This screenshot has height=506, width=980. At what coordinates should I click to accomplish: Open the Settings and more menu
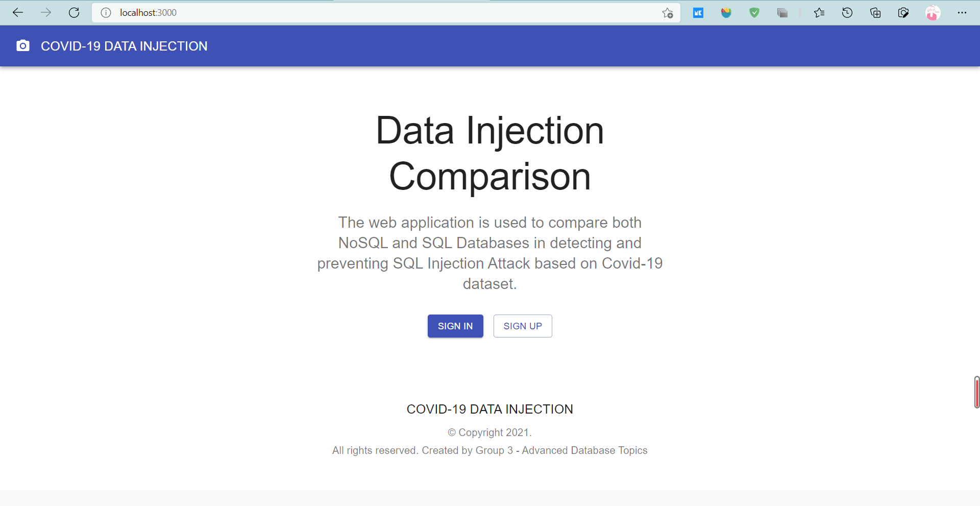pyautogui.click(x=963, y=12)
